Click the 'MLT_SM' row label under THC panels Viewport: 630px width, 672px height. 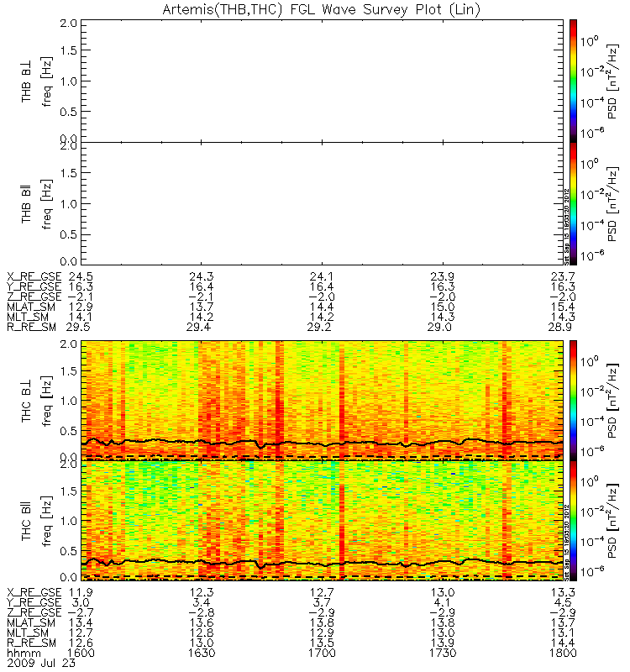click(28, 633)
